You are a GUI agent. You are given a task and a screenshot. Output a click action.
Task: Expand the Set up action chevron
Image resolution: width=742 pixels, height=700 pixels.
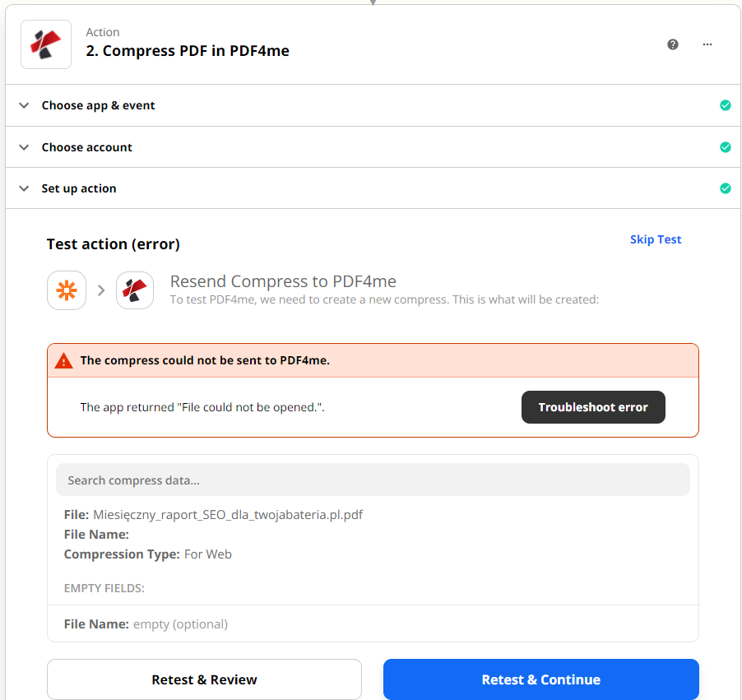pos(24,188)
